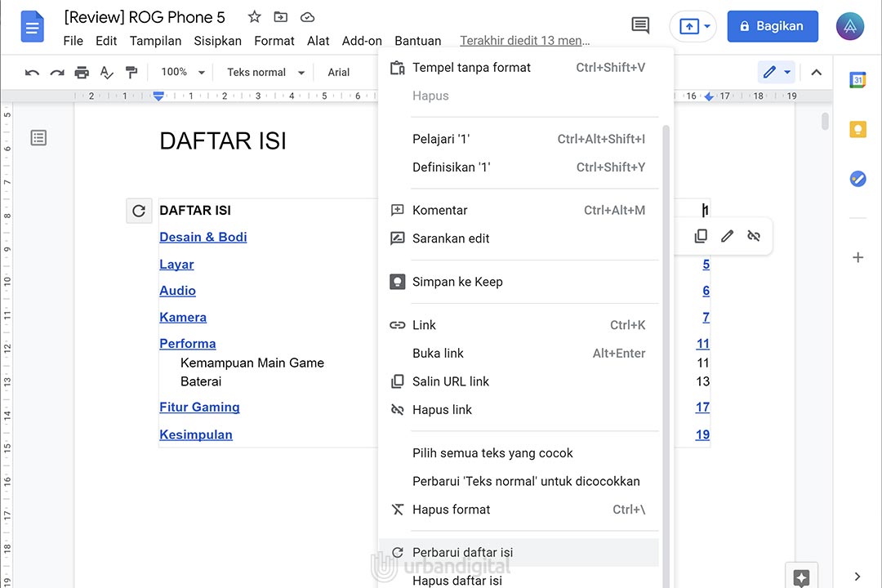This screenshot has width=882, height=588.
Task: Open the Edit menu
Action: click(105, 41)
